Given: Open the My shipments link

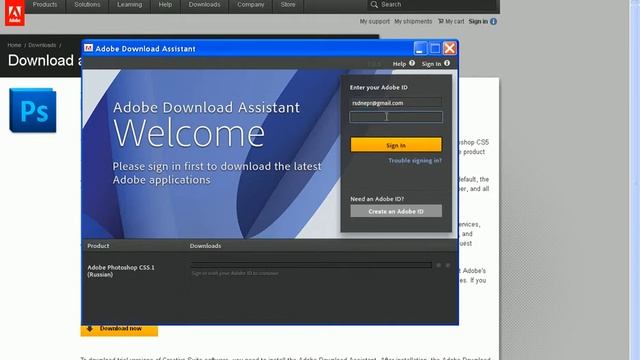Looking at the screenshot, I should point(413,21).
